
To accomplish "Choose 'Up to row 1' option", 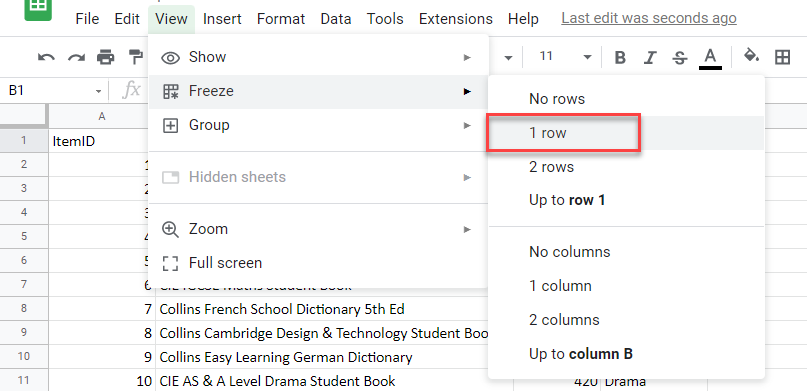I will click(626, 200).
